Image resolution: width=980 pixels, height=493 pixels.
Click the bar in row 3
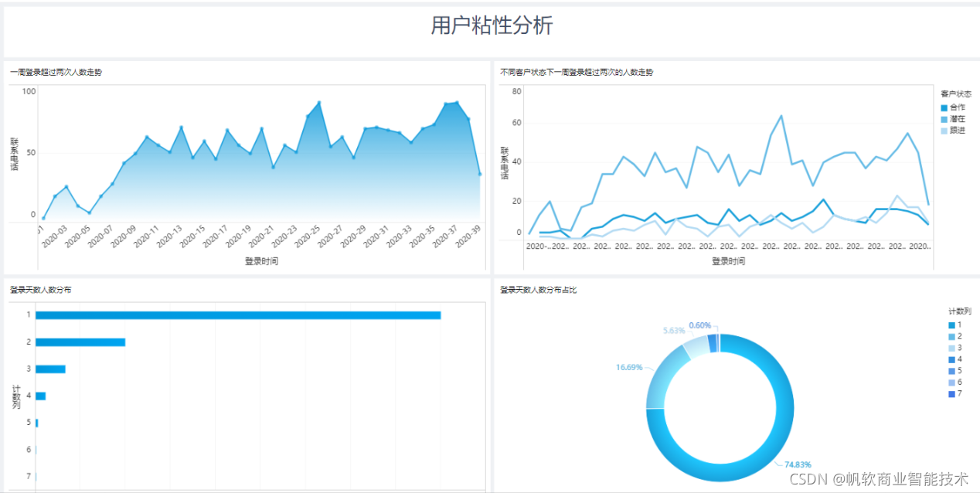click(x=50, y=369)
